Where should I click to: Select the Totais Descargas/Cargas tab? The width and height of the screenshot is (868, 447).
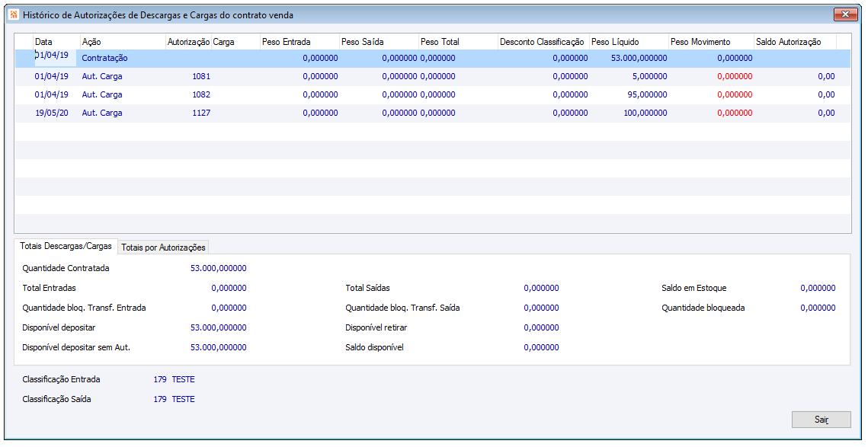click(x=66, y=247)
